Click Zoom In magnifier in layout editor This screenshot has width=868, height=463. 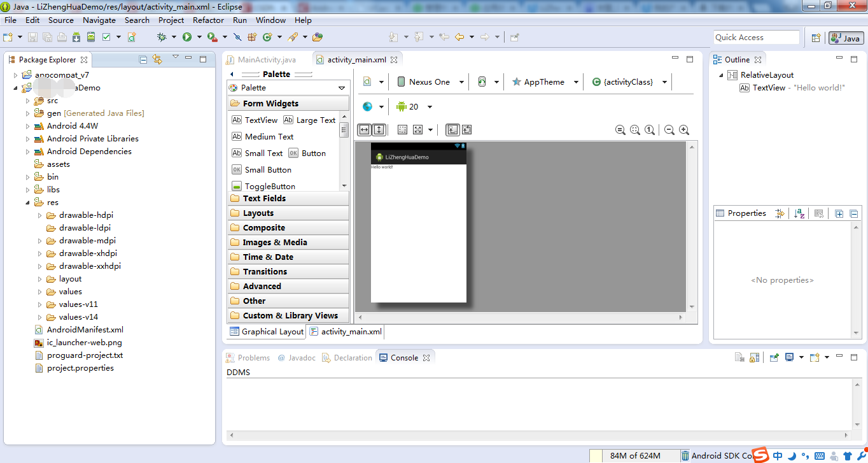click(684, 130)
